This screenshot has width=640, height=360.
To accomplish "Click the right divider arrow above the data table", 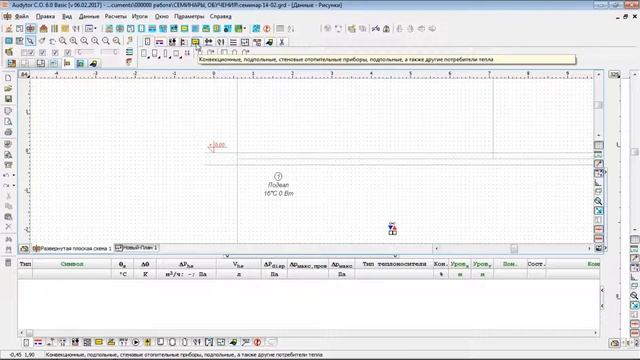I will click(x=395, y=256).
